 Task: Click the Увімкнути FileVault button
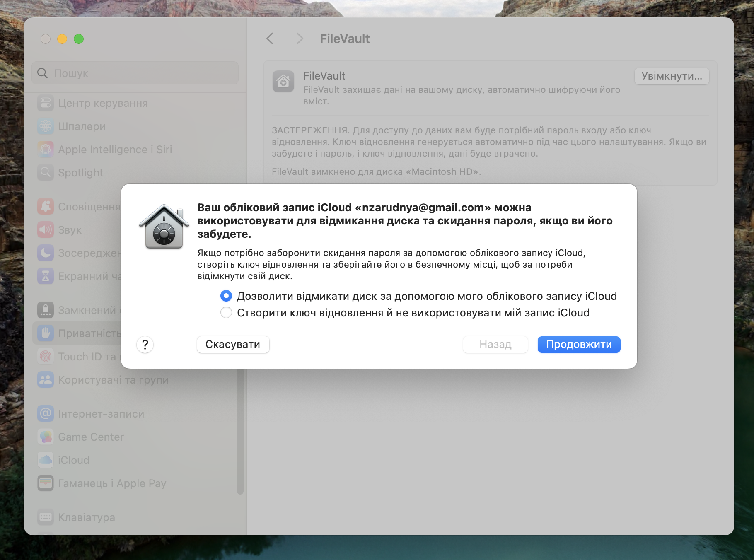(672, 76)
